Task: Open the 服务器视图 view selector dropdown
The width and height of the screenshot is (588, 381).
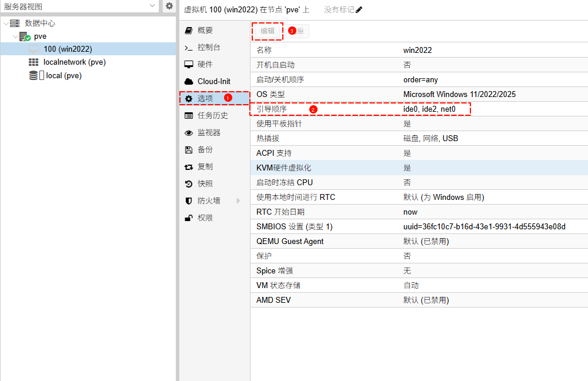Action: (152, 6)
